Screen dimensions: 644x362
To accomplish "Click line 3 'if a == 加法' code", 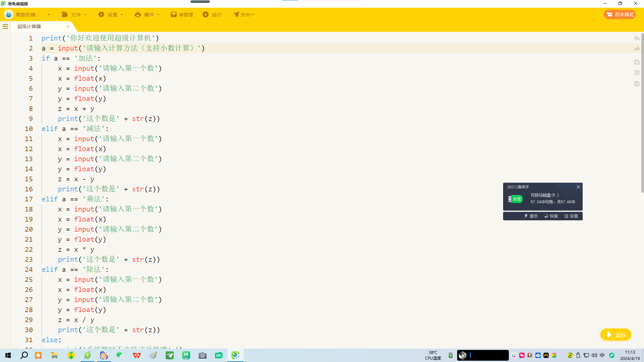I will [71, 58].
